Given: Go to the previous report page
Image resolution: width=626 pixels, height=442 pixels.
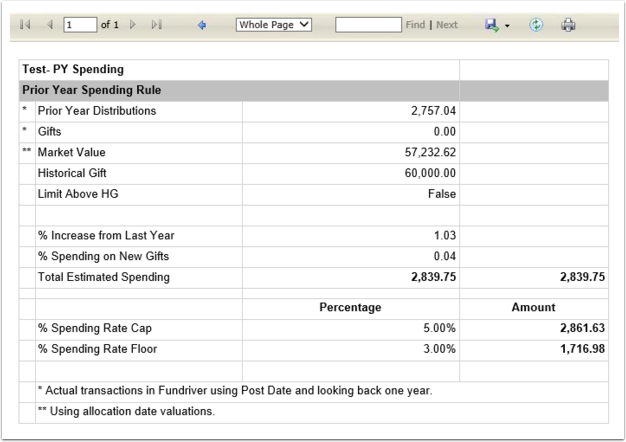Looking at the screenshot, I should [50, 25].
